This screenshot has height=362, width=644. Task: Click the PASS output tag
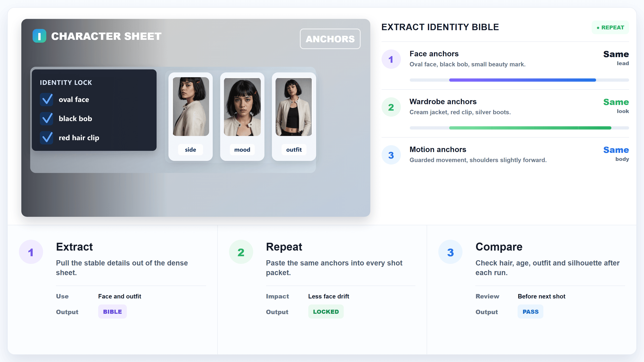530,312
